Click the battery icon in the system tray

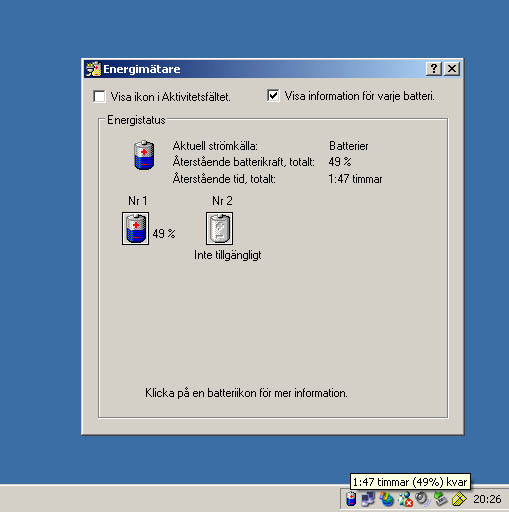coord(351,499)
